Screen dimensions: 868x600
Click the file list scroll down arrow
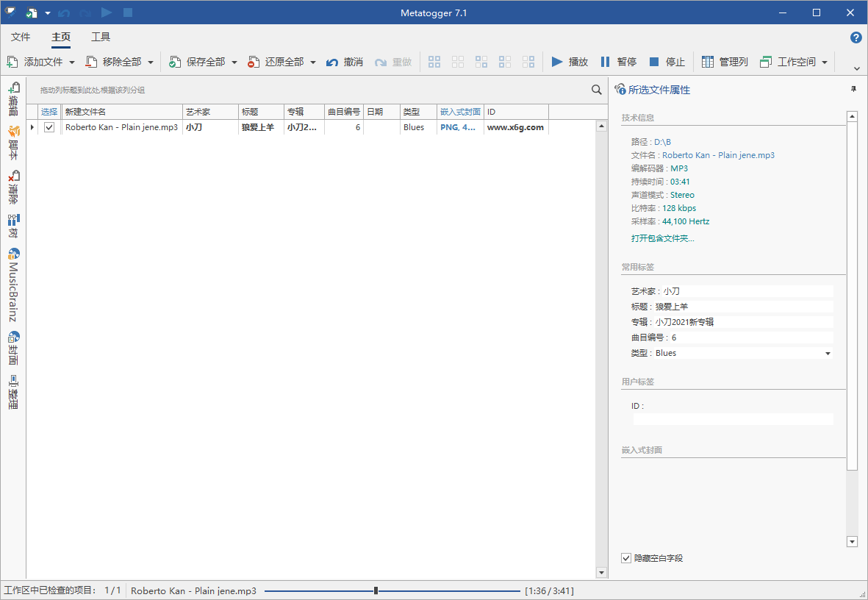(x=601, y=572)
